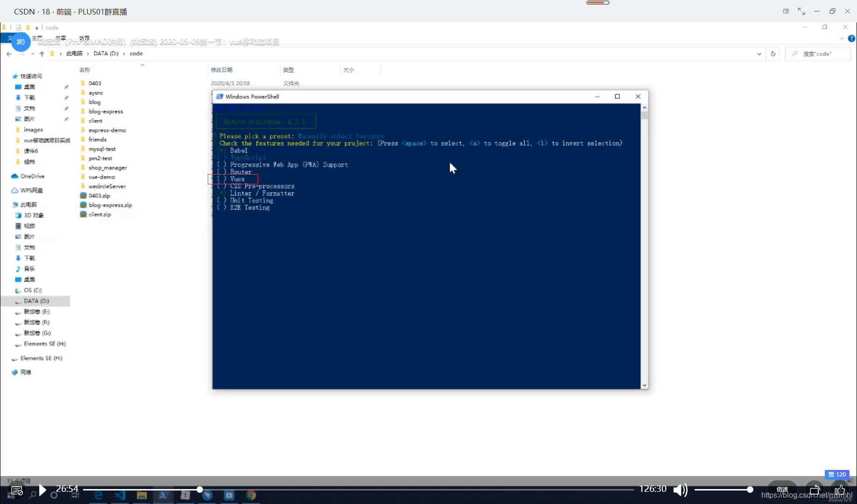Click the 搜索"code" search box
The width and height of the screenshot is (857, 504).
click(x=818, y=54)
